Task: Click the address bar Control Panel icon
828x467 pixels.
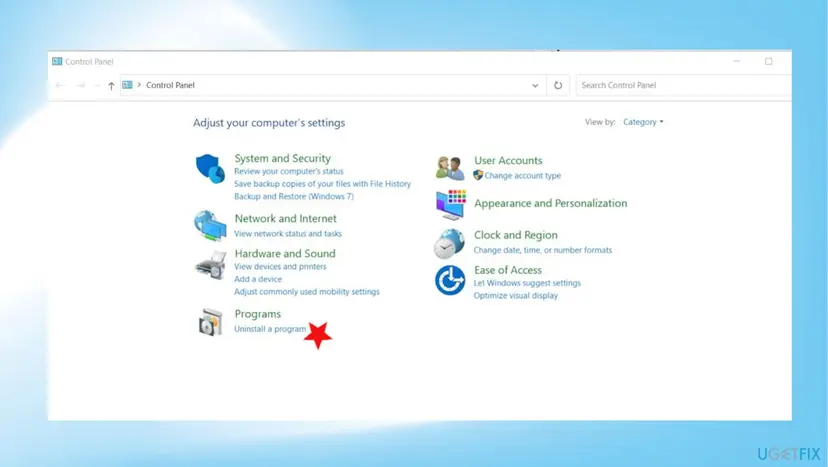Action: pos(127,85)
